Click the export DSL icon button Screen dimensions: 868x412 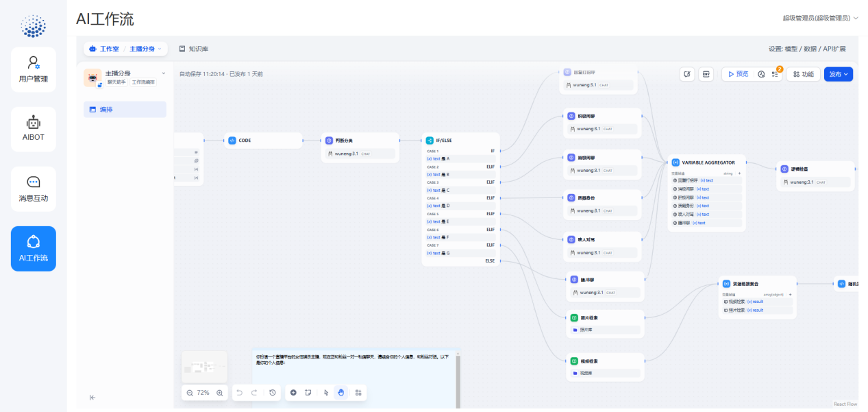tap(687, 74)
